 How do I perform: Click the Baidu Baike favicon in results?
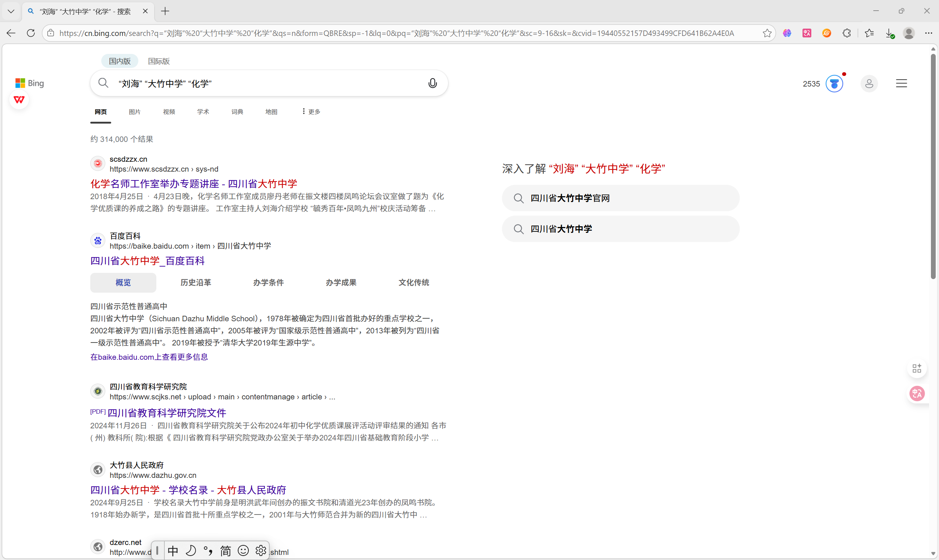tap(97, 240)
